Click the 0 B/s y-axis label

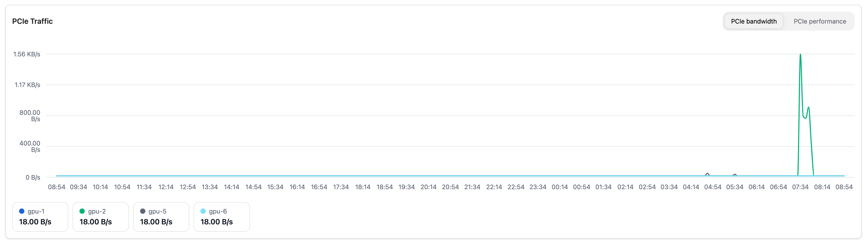(33, 177)
